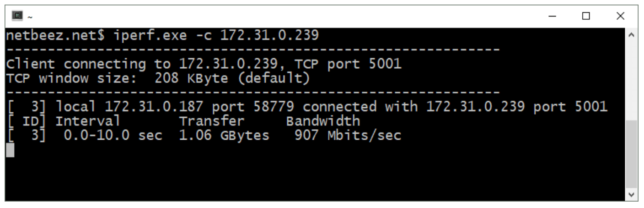Click the Interval column header

88,121
